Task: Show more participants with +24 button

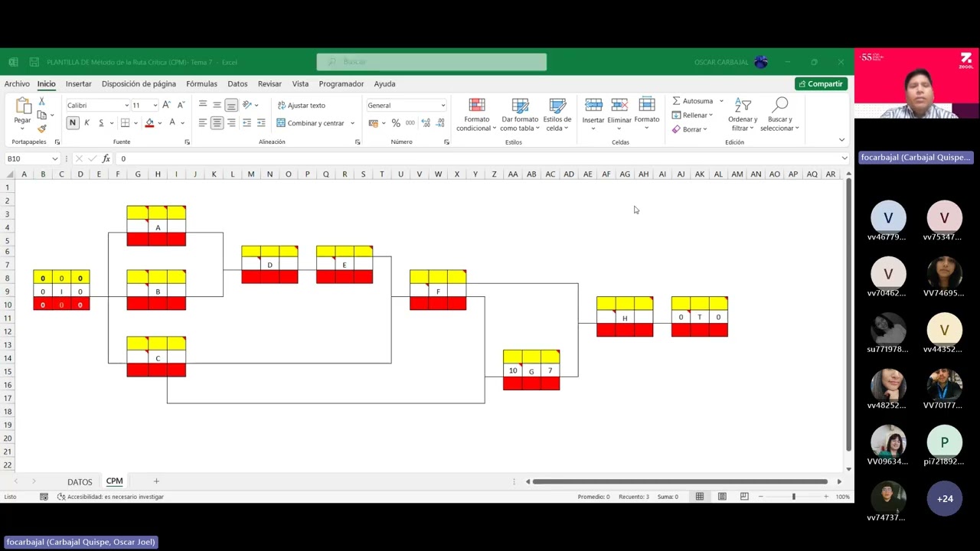Action: (945, 499)
